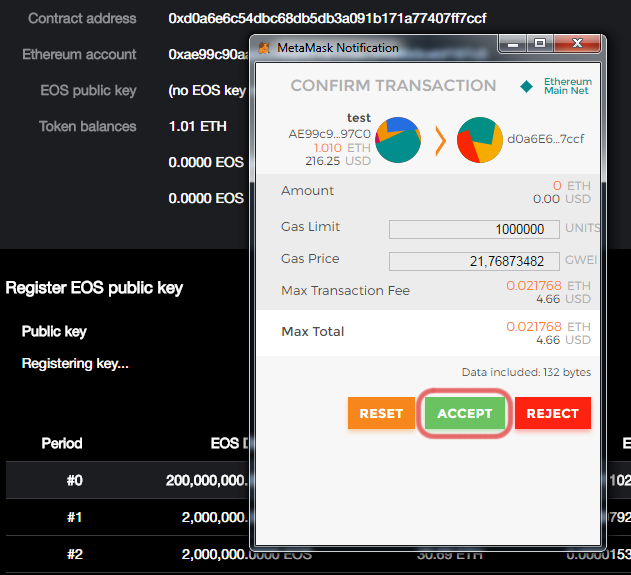Click the Max Total label
Viewport: 631px width, 575px height.
(313, 332)
